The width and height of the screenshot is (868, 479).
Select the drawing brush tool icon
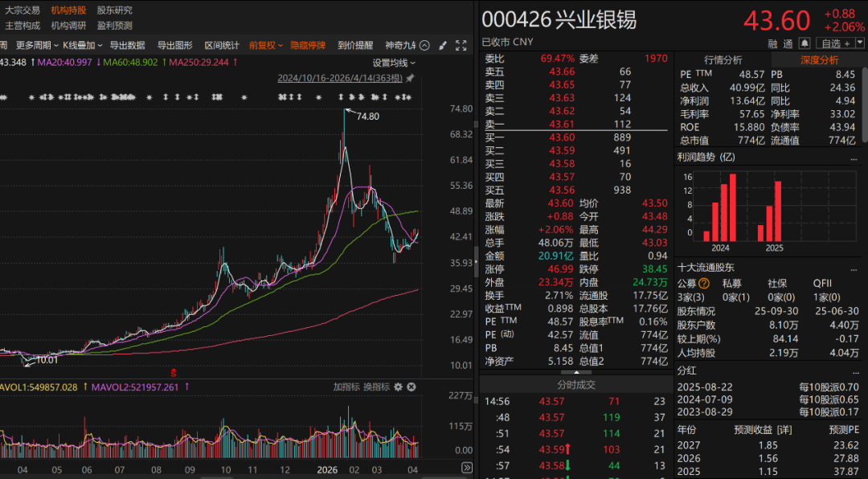[x=443, y=46]
